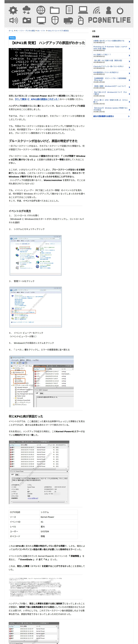138x644 pixels.
Task: Click chevron beside HPの一体型PCを買った
Action: click(129, 102)
